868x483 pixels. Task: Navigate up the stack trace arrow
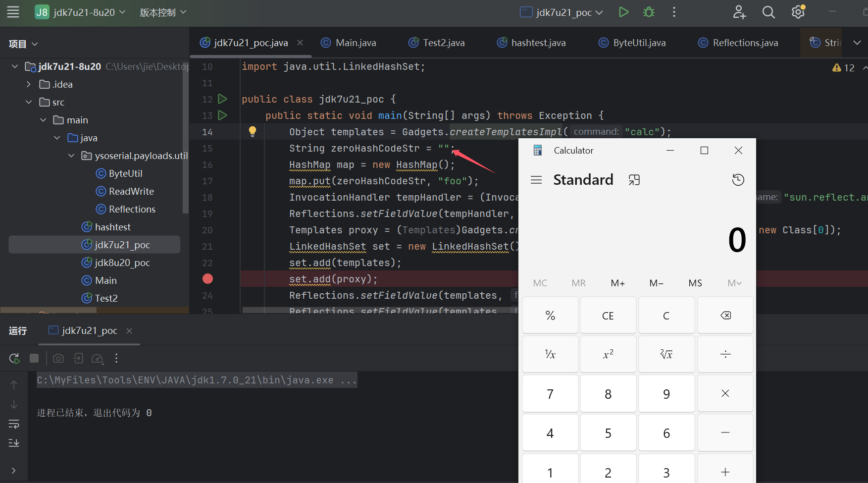pyautogui.click(x=14, y=384)
